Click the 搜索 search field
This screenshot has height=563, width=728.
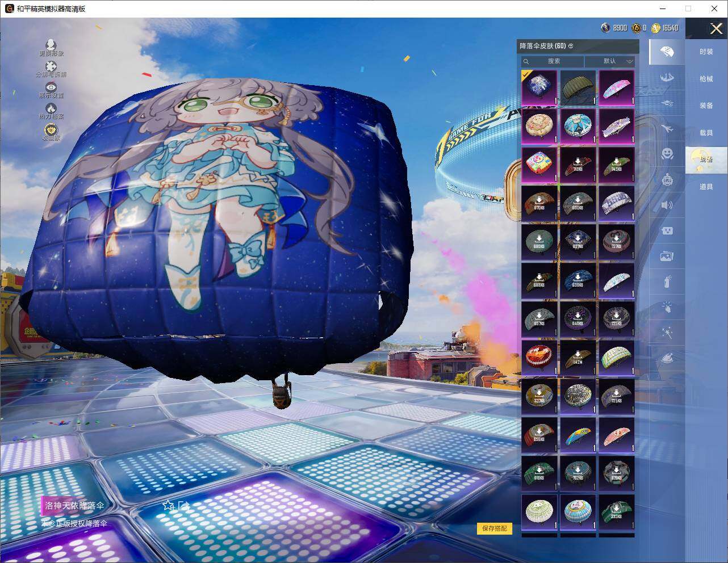553,61
